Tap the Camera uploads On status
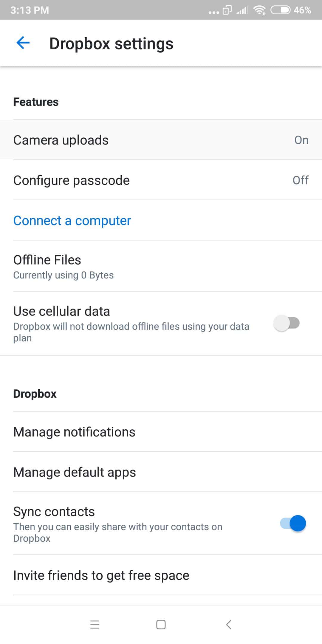Screen dimensions: 322x644 point(301,140)
